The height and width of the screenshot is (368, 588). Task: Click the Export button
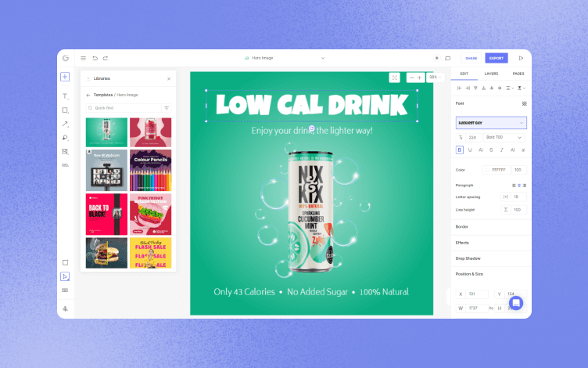[496, 58]
